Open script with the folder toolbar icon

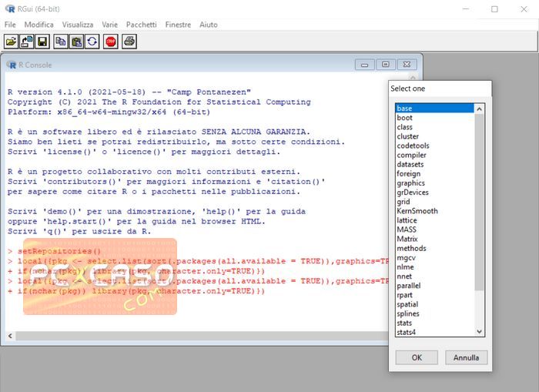pos(11,42)
